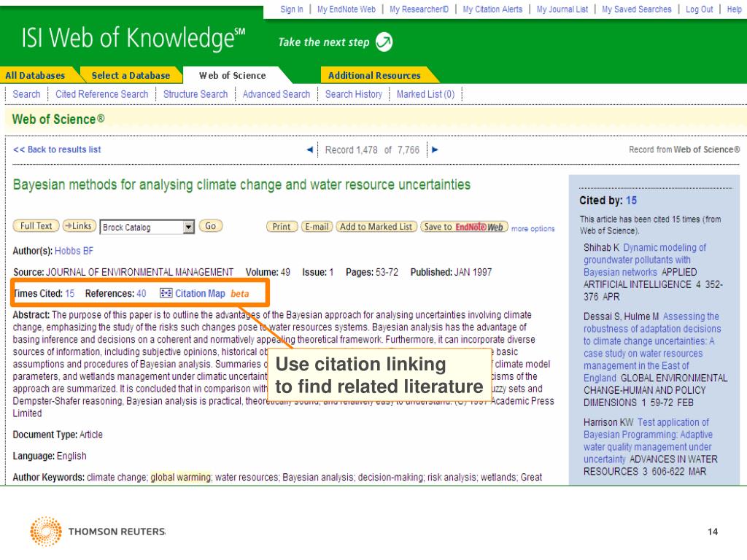Open References count 40
The height and width of the screenshot is (560, 747).
[142, 293]
